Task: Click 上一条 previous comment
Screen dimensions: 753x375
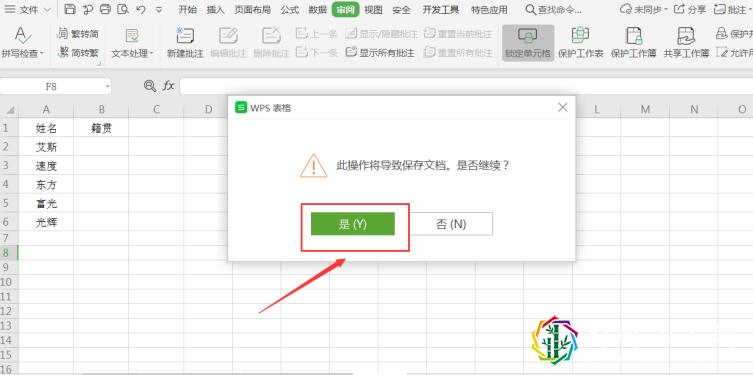Action: click(316, 34)
